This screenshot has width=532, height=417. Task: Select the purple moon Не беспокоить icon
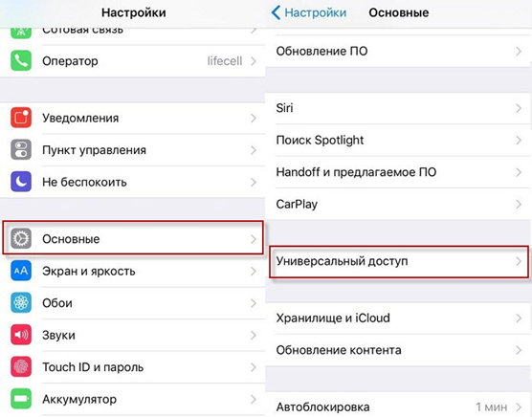point(21,182)
